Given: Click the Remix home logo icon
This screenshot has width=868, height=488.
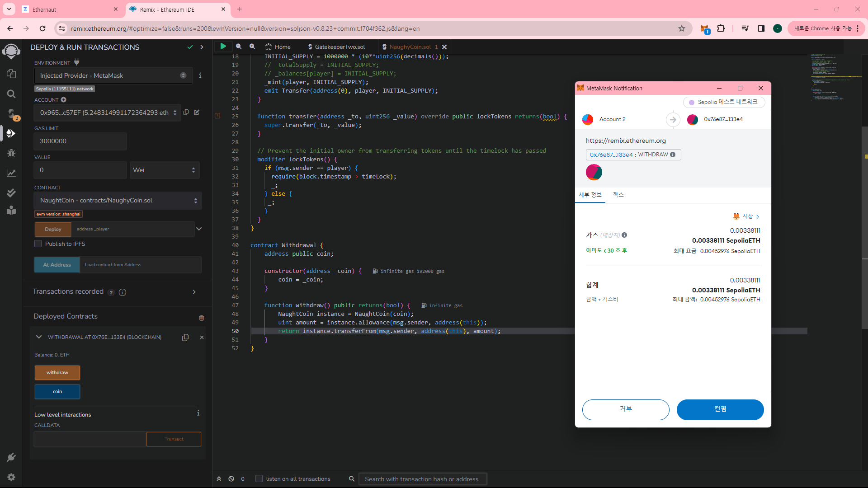Looking at the screenshot, I should (11, 52).
